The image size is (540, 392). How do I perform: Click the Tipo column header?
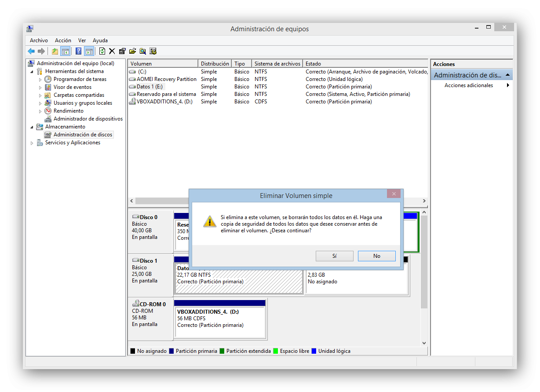tap(241, 64)
